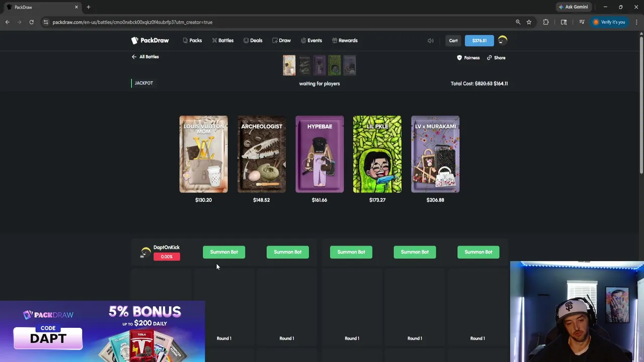The image size is (644, 362).
Task: Select the fourth green pack thumbnail in strip
Action: coord(335,65)
